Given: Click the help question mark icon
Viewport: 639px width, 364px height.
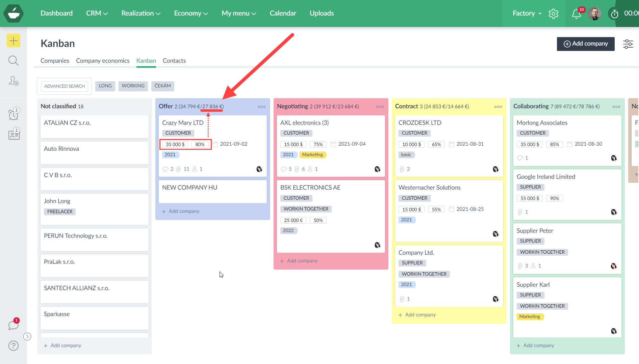Looking at the screenshot, I should pos(14,346).
